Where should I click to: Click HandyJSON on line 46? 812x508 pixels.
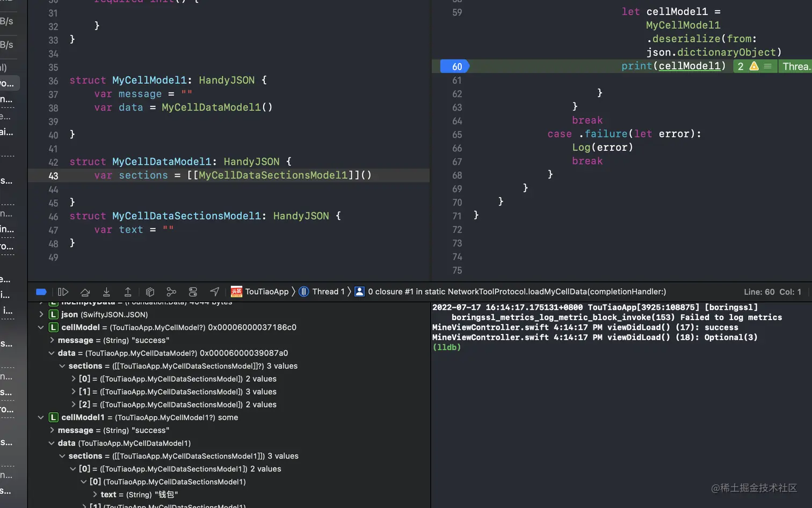click(x=301, y=216)
